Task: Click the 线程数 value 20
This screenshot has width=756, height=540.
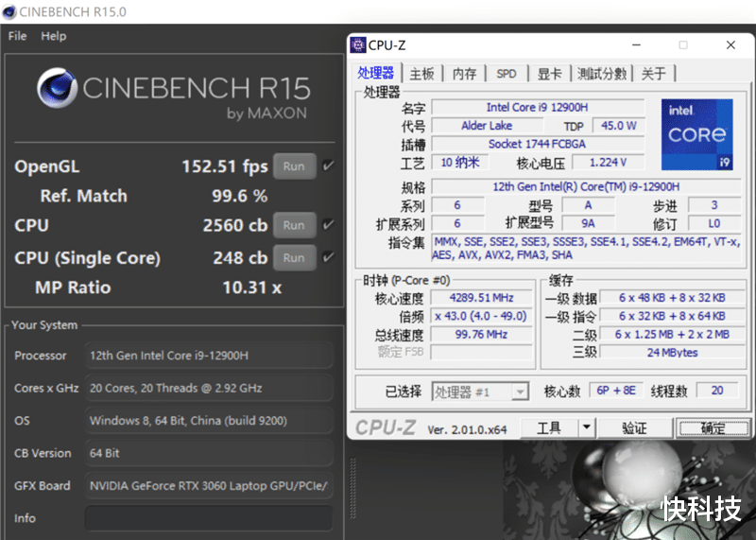Action: [x=717, y=391]
